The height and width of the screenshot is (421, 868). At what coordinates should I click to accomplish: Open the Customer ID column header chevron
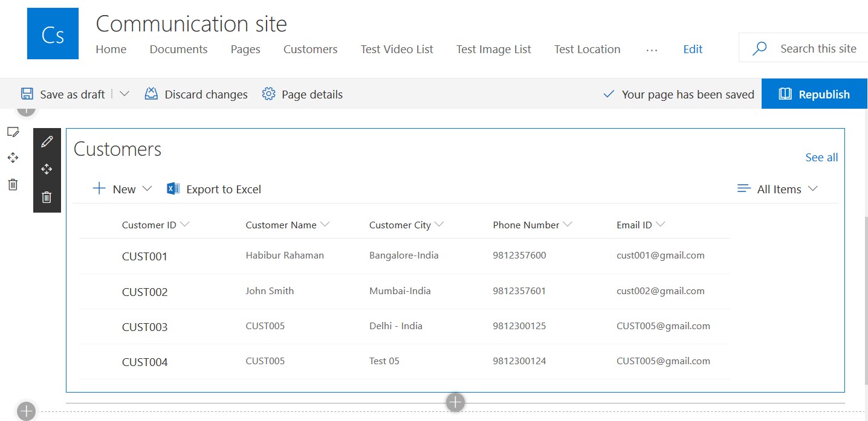(x=184, y=223)
